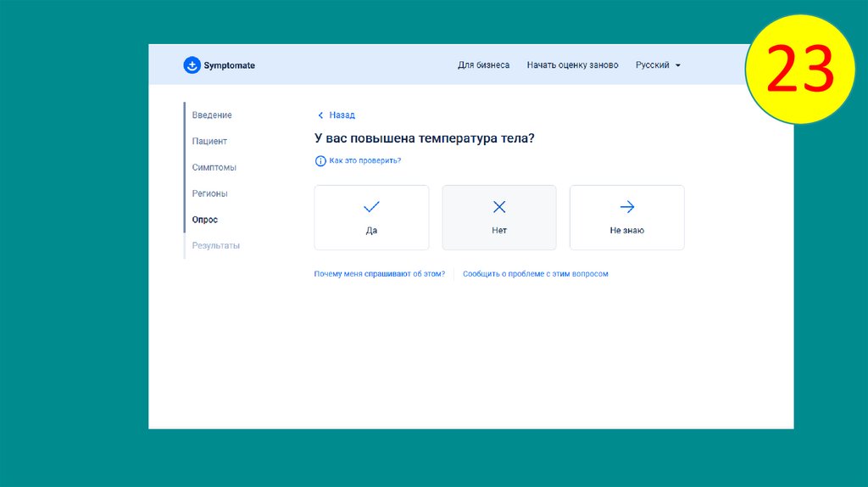Select the 'Симптомы' step in sidebar
This screenshot has height=487, width=868.
[x=214, y=167]
